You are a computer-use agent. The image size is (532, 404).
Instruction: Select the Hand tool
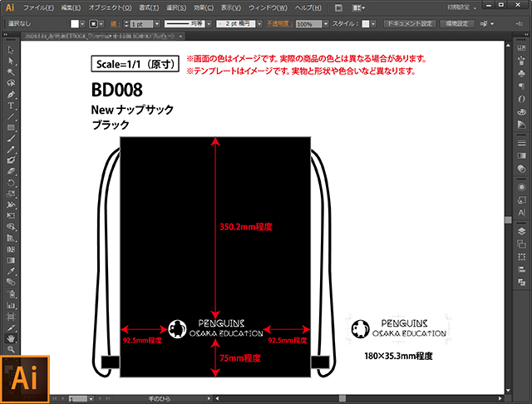(x=11, y=338)
